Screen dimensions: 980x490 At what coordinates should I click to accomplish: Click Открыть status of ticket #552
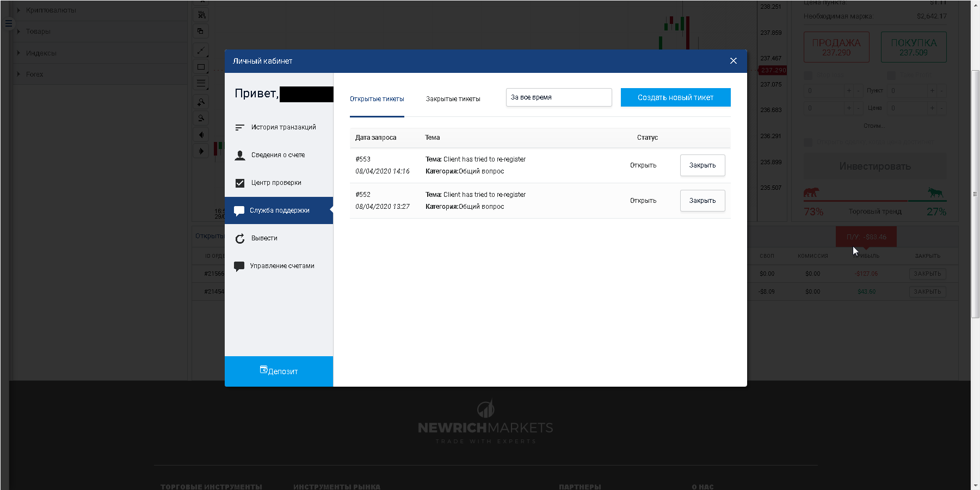click(x=643, y=201)
